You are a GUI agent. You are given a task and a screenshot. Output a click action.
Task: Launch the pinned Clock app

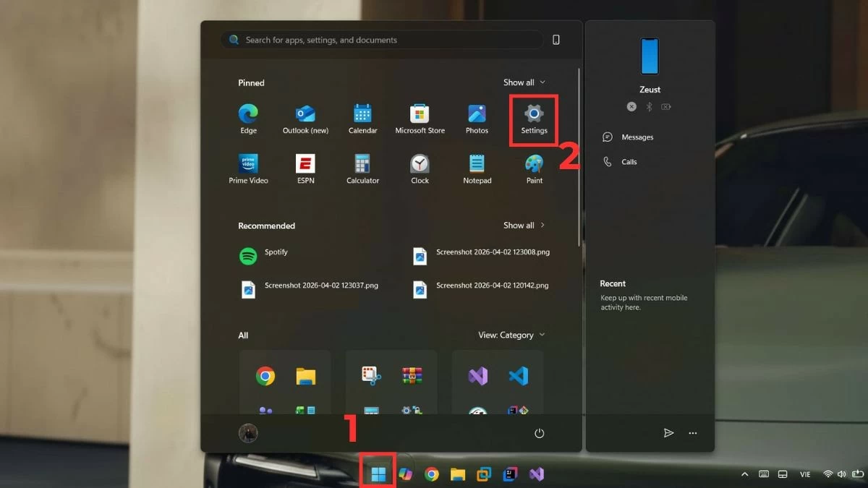point(420,169)
